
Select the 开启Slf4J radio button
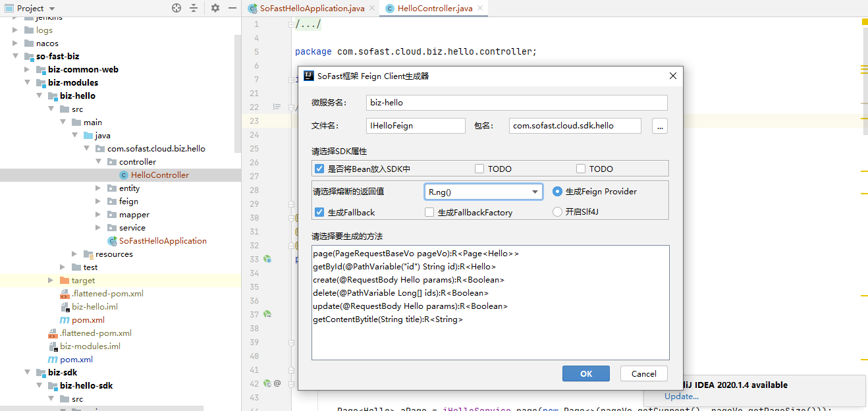click(x=557, y=211)
